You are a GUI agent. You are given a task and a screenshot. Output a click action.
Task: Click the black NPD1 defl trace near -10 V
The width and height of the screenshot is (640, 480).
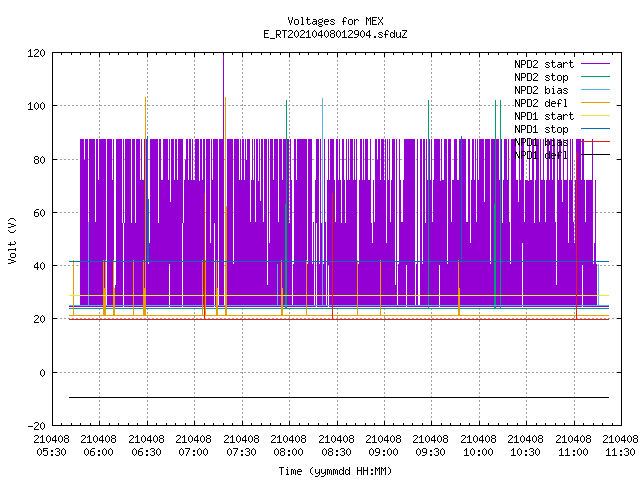point(339,397)
